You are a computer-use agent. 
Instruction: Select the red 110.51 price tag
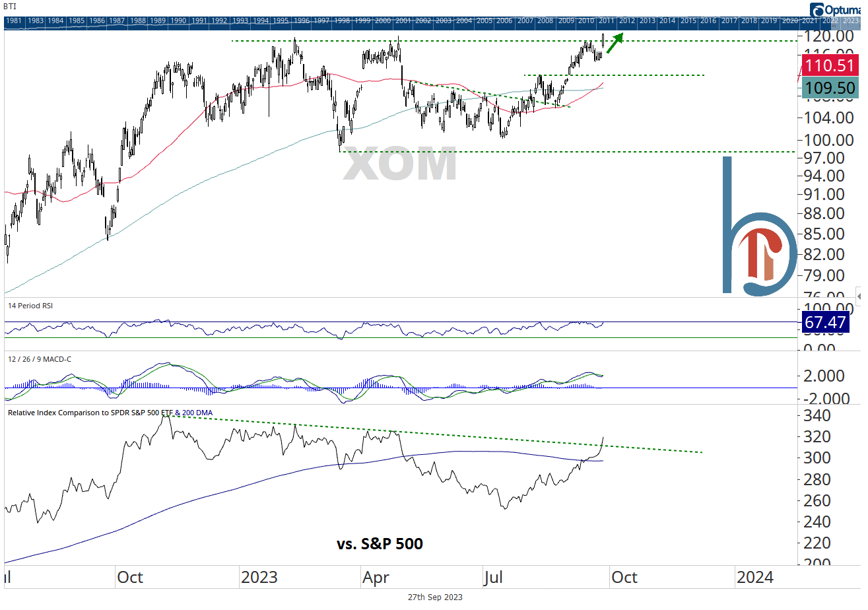tap(829, 65)
